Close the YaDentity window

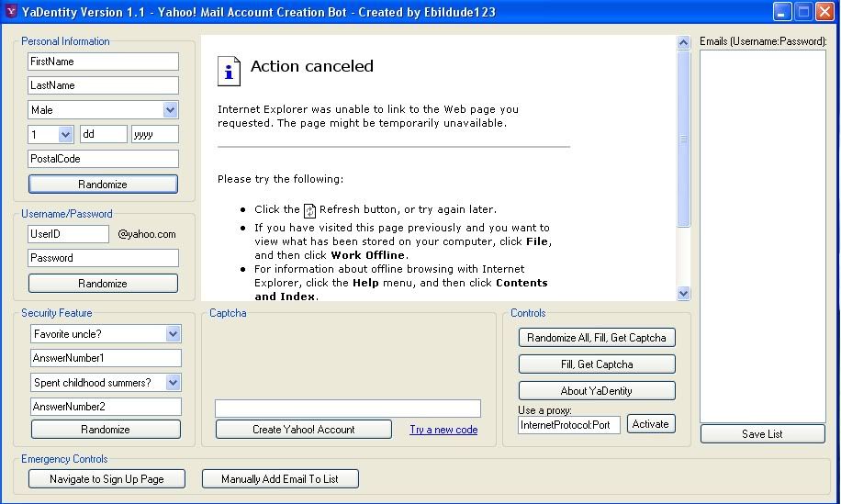tap(824, 11)
